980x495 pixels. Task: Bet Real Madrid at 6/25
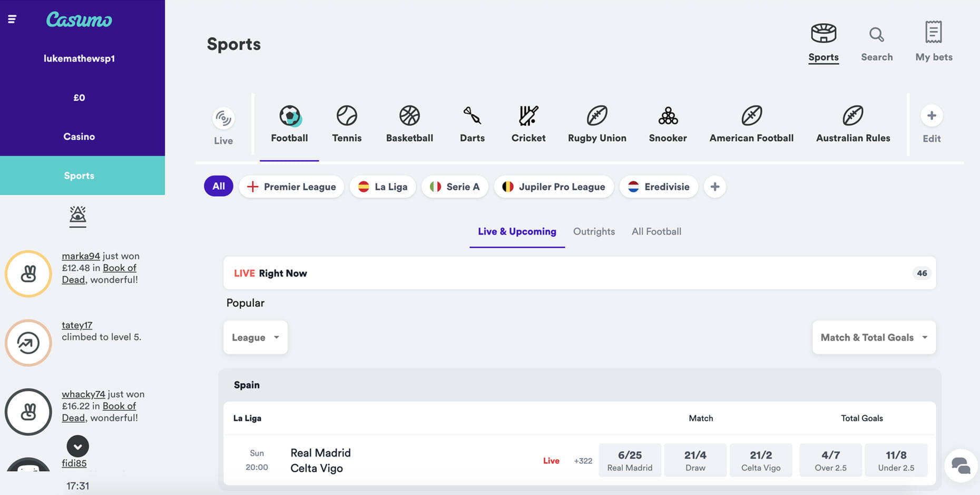630,460
